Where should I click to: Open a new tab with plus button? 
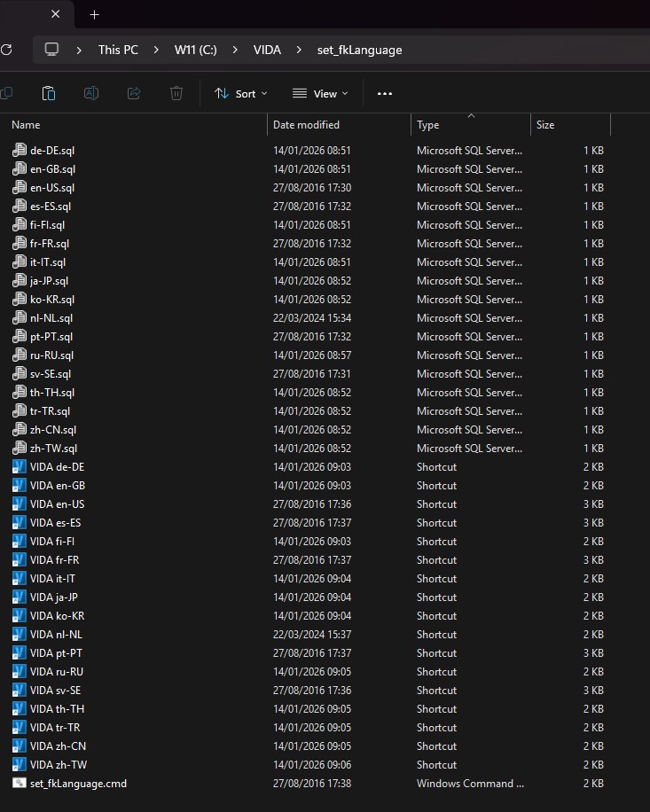(x=95, y=14)
